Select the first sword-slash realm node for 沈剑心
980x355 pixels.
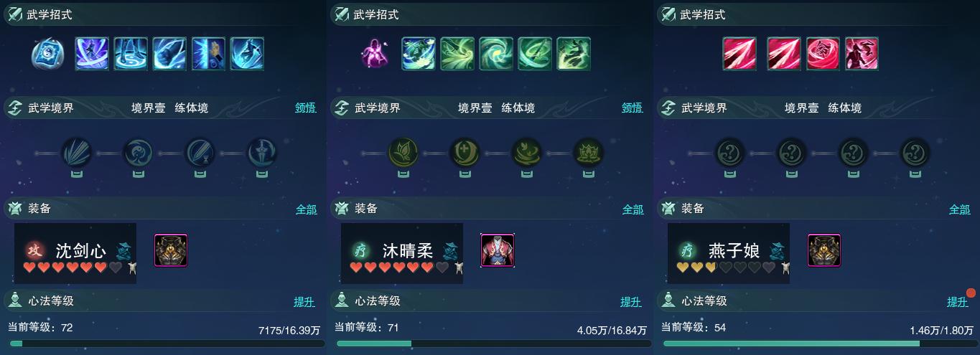click(x=76, y=153)
